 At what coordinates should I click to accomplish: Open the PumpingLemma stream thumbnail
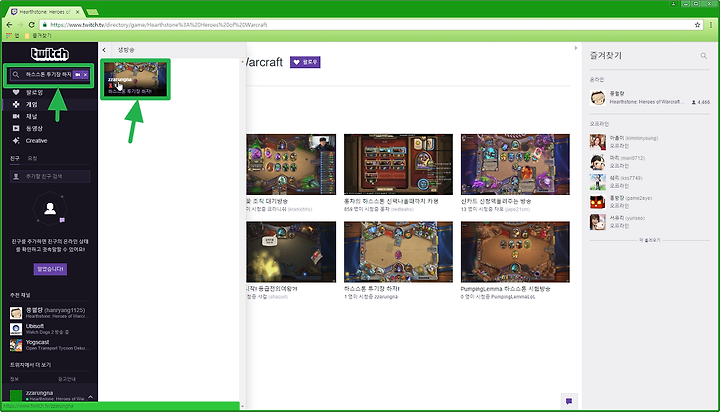coord(515,252)
